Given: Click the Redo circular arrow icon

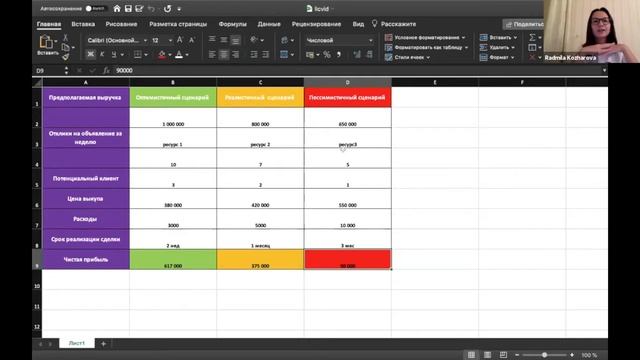Looking at the screenshot, I should click(167, 9).
